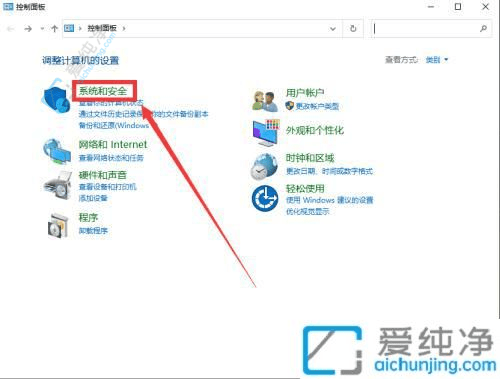Open 硬件和声音 category
Screen dimensions: 500x379
tap(103, 175)
